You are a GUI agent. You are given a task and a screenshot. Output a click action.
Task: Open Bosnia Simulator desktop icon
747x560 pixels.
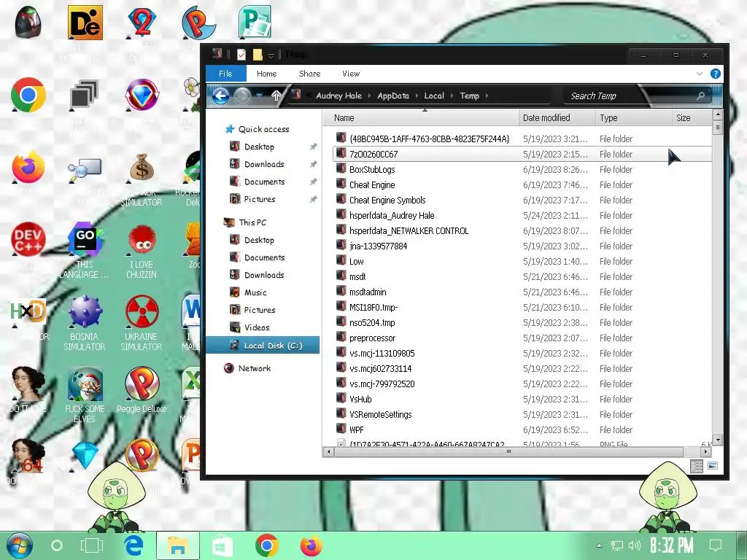pyautogui.click(x=85, y=323)
